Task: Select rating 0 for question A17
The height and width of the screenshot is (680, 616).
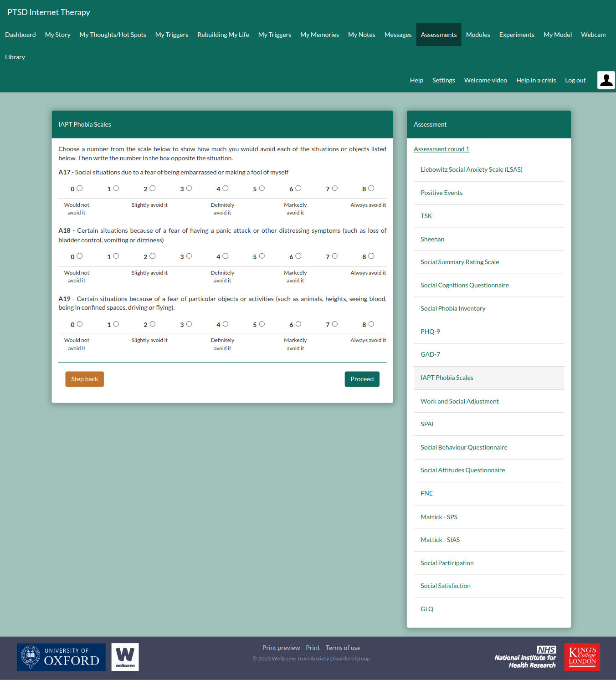Action: pos(80,189)
